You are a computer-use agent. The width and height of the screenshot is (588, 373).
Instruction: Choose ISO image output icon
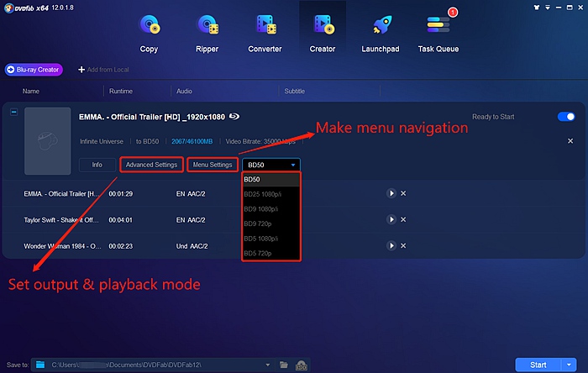(x=302, y=365)
